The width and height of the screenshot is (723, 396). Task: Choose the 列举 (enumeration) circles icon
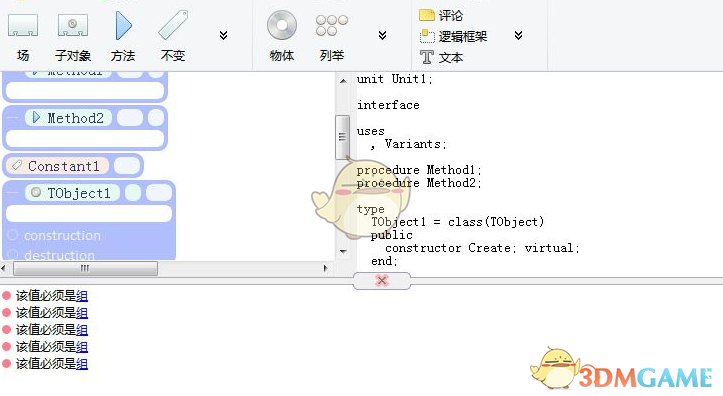click(332, 25)
